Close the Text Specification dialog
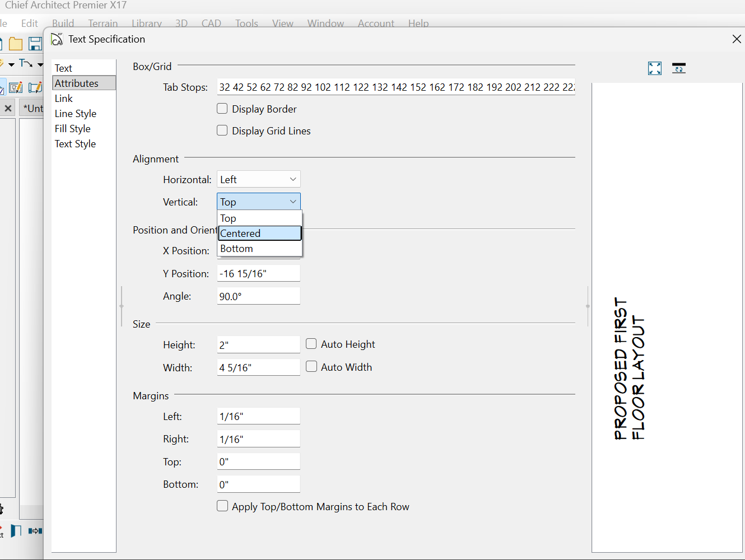The width and height of the screenshot is (745, 560). point(737,39)
